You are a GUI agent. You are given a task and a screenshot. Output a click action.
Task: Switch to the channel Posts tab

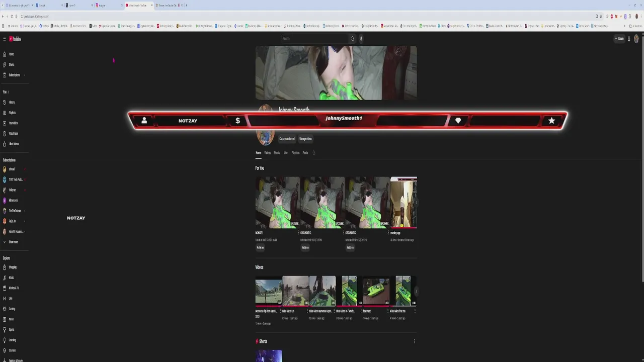point(305,153)
